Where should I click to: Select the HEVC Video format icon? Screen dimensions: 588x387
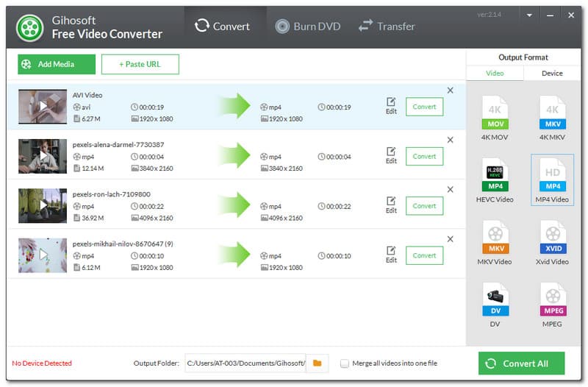(x=495, y=175)
